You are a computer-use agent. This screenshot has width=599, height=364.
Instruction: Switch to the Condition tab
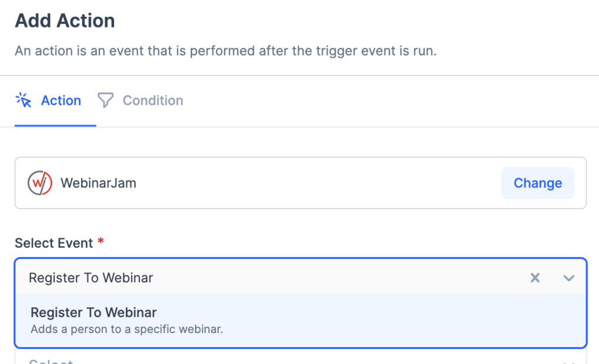pyautogui.click(x=152, y=100)
